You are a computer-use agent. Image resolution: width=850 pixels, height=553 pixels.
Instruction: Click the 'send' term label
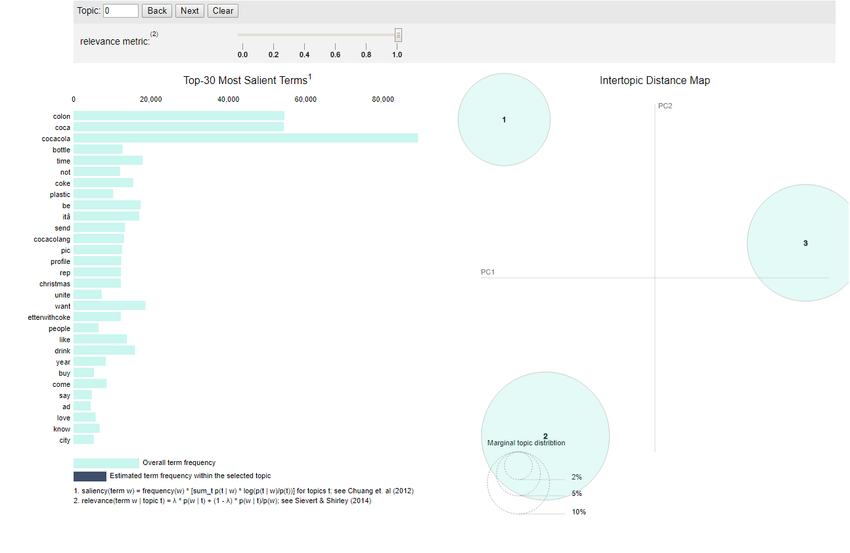tap(62, 228)
